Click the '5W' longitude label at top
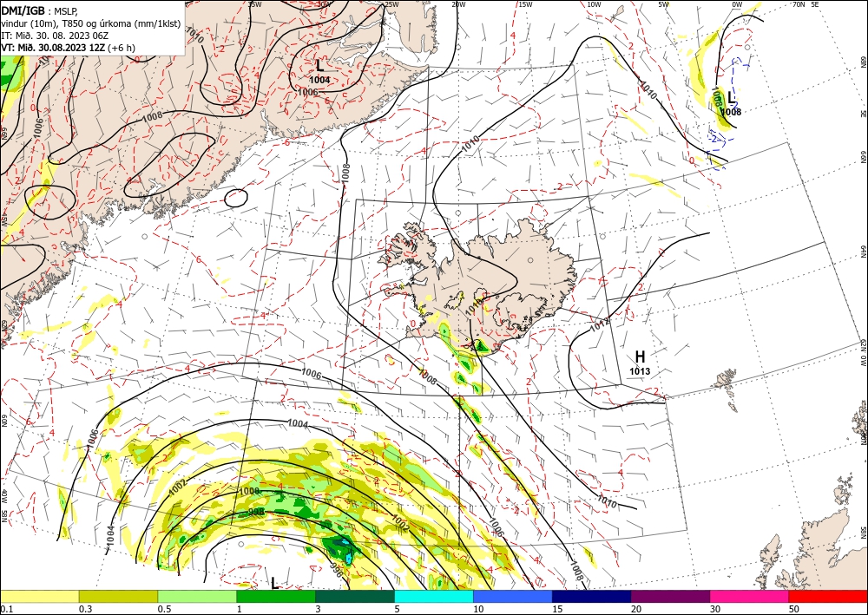 [x=664, y=4]
